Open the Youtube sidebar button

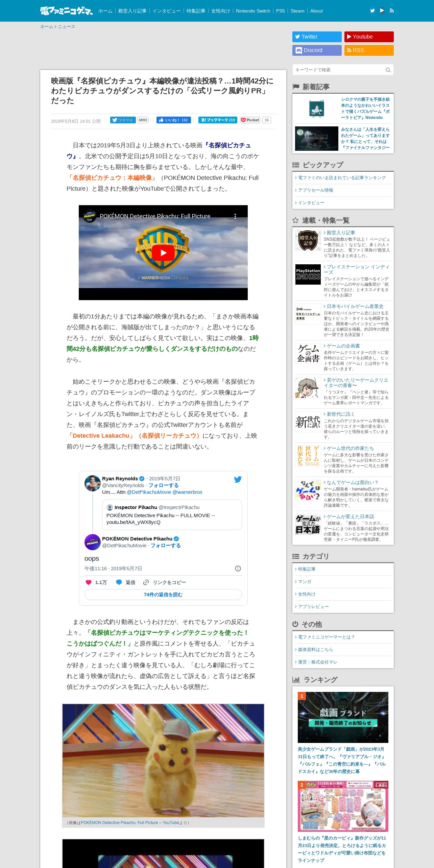click(369, 37)
